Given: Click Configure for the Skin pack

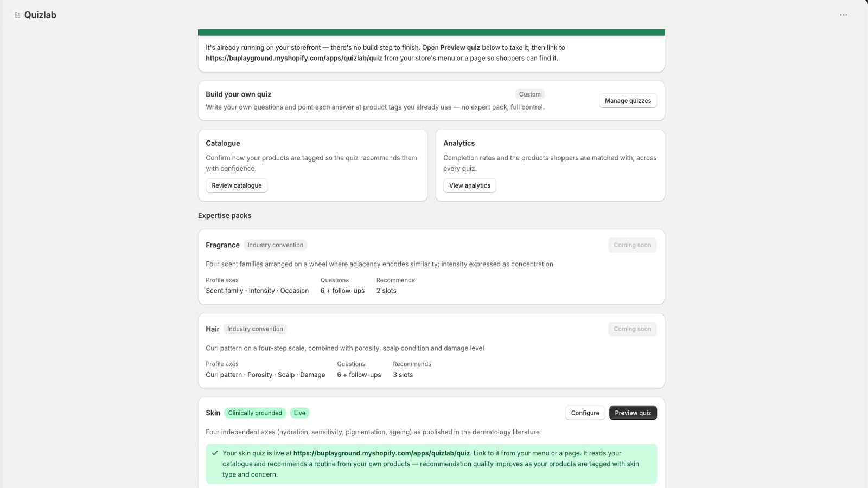Looking at the screenshot, I should [x=585, y=413].
